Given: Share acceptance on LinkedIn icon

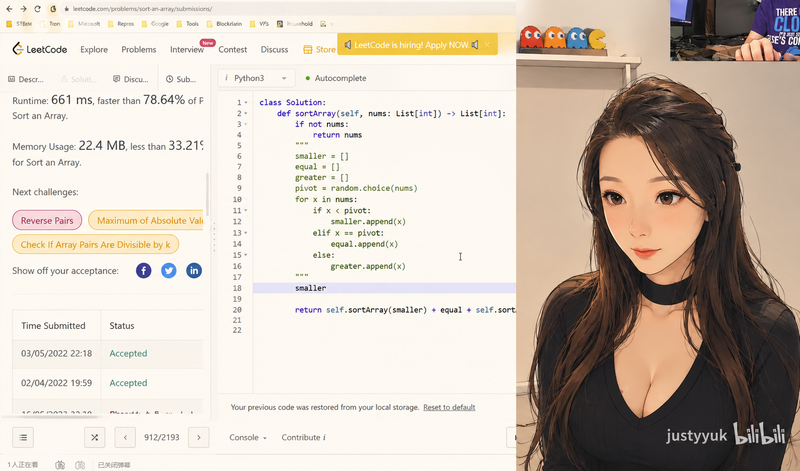Looking at the screenshot, I should tap(194, 270).
